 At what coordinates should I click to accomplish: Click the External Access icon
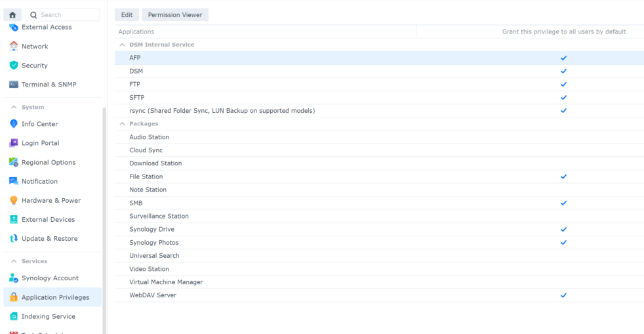pos(14,27)
